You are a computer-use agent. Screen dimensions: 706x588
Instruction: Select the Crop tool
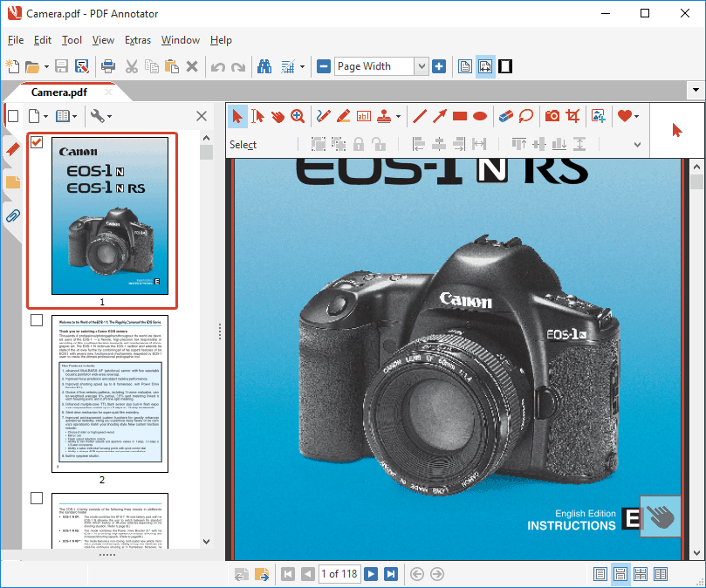tap(572, 116)
